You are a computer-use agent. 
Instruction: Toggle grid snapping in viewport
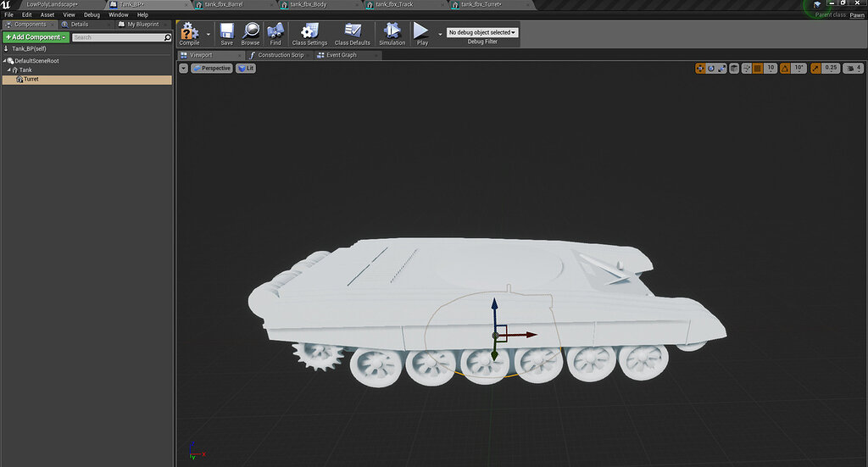757,68
